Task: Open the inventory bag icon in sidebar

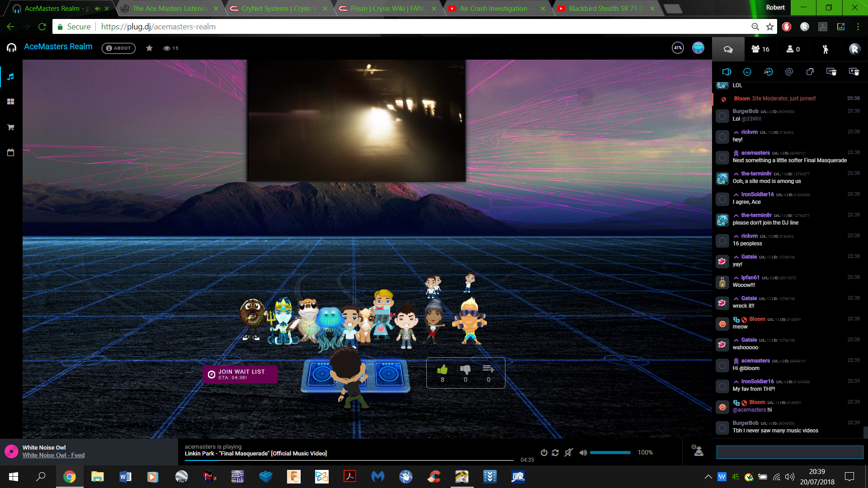Action: pos(11,153)
